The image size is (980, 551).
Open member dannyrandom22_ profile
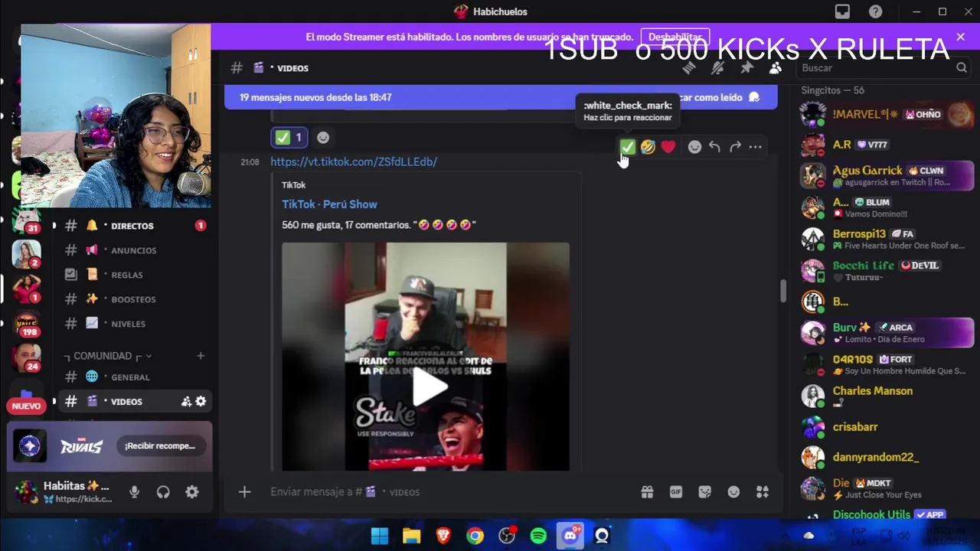[886, 457]
